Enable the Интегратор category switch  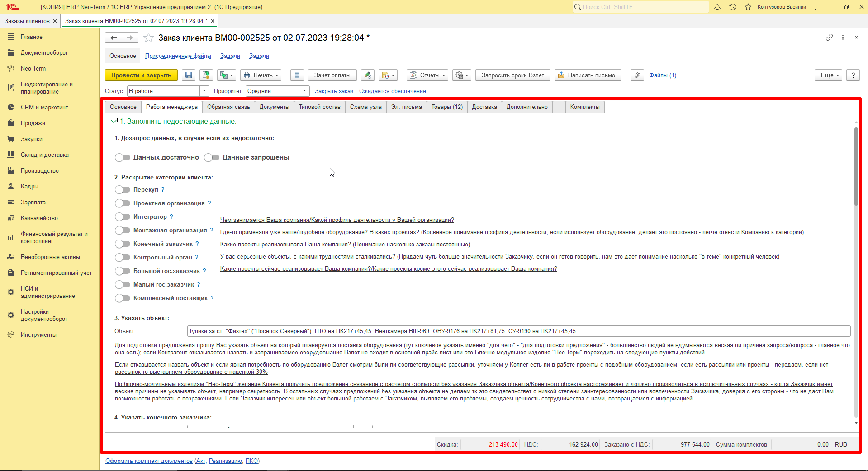tap(123, 217)
